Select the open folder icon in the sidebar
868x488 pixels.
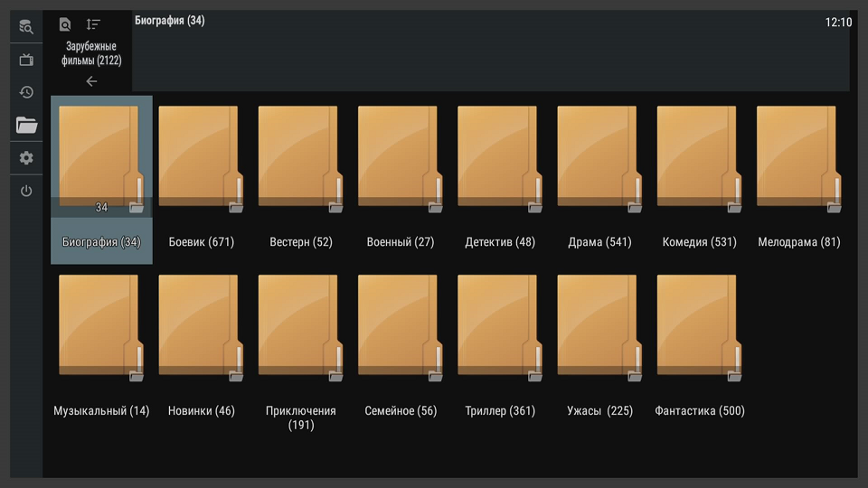pyautogui.click(x=26, y=126)
